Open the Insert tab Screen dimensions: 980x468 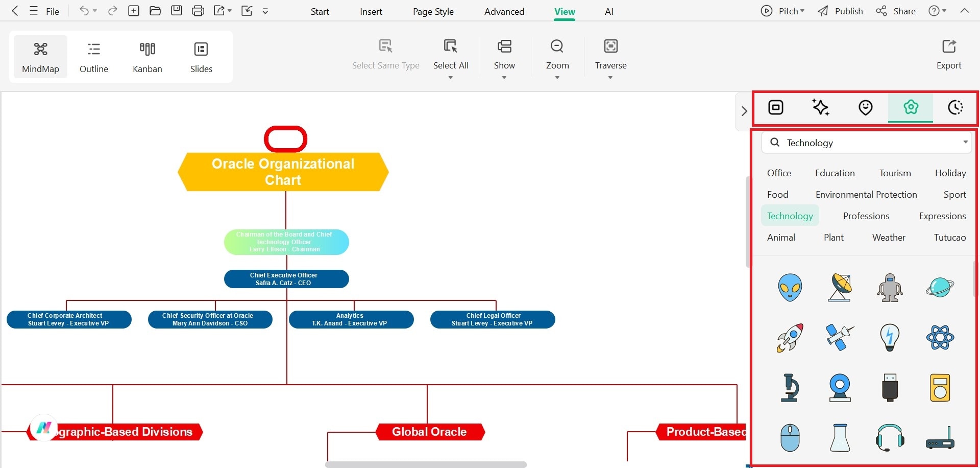pyautogui.click(x=371, y=11)
